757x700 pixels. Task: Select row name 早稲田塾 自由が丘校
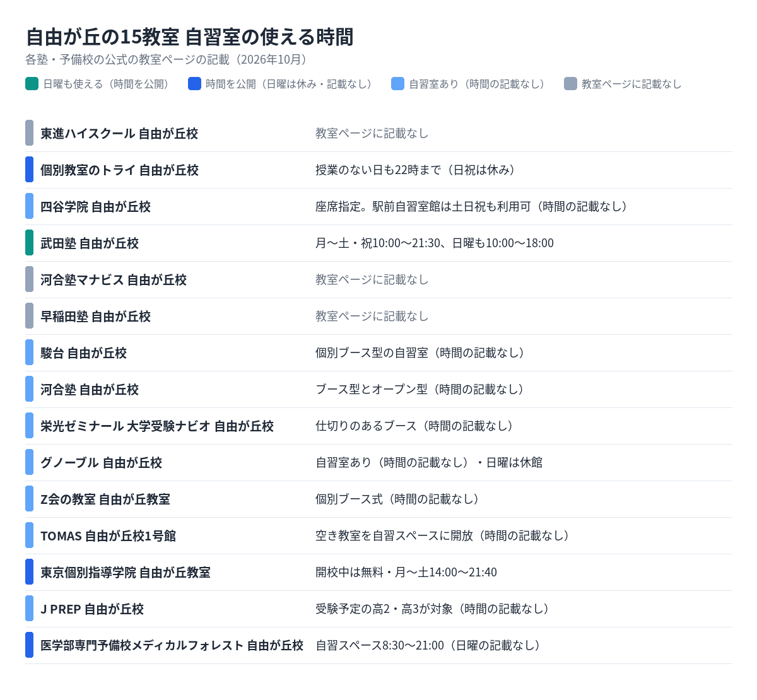[x=96, y=316]
